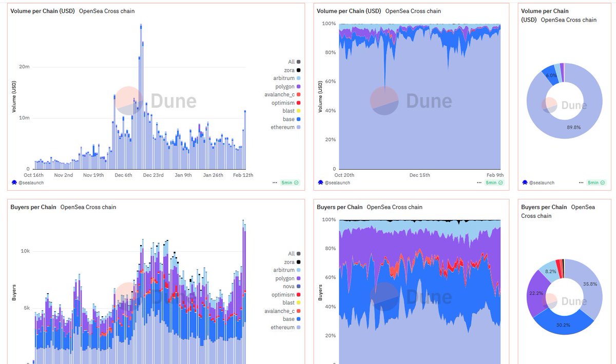Screen dimensions: 616x364
Task: Click the donut slice labeled 89.8%
Action: click(573, 127)
